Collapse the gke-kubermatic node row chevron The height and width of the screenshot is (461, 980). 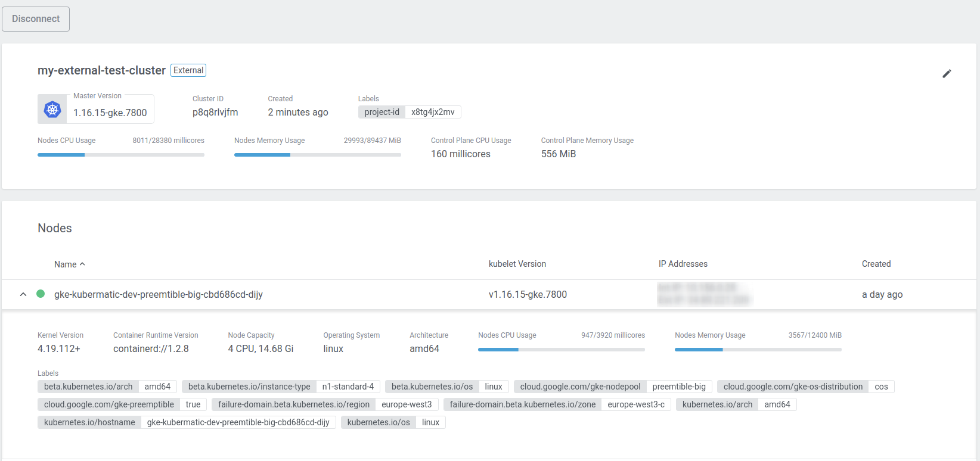(23, 294)
